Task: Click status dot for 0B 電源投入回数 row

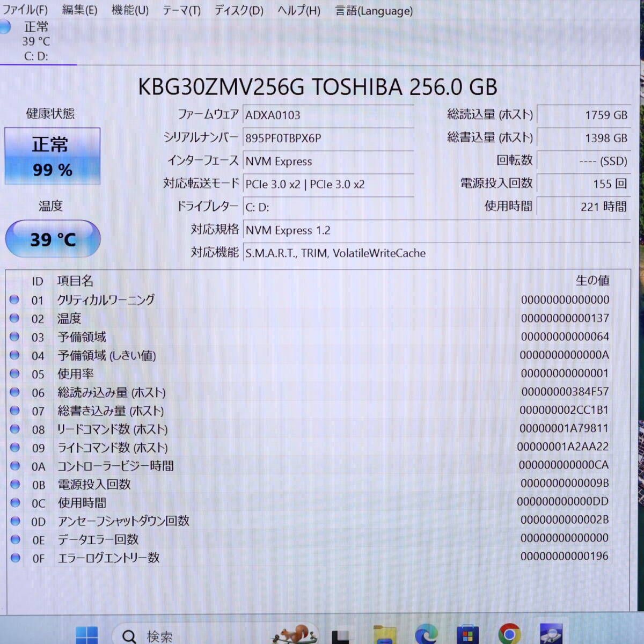Action: point(14,484)
